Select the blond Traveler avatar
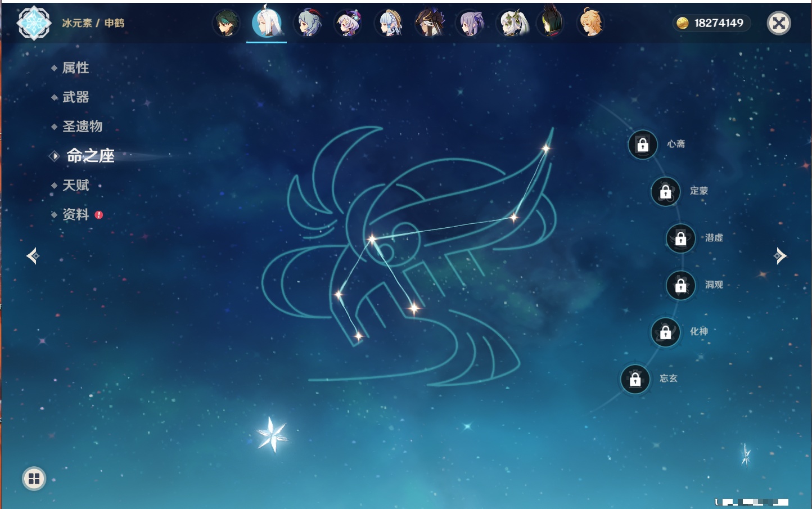The image size is (812, 509). point(592,23)
